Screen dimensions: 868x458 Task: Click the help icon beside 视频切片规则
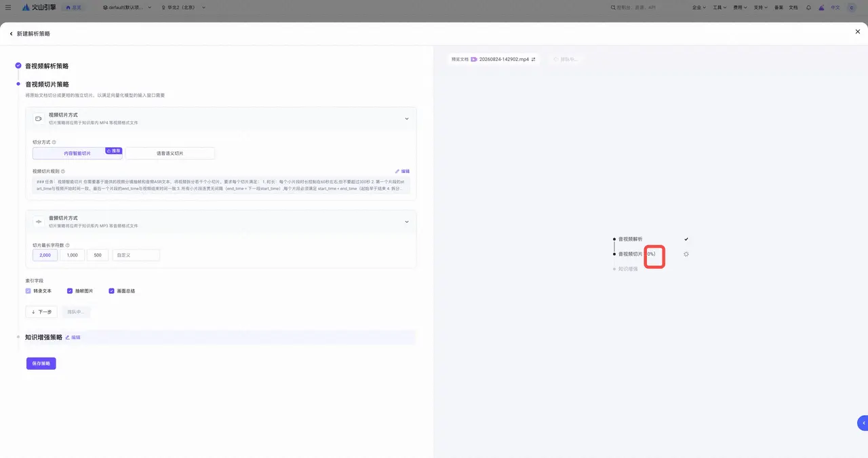tap(63, 172)
